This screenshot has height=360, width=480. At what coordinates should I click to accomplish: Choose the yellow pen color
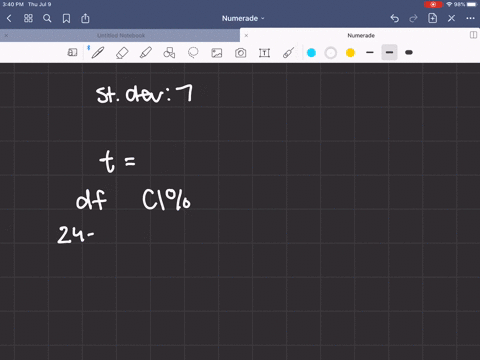click(x=350, y=53)
